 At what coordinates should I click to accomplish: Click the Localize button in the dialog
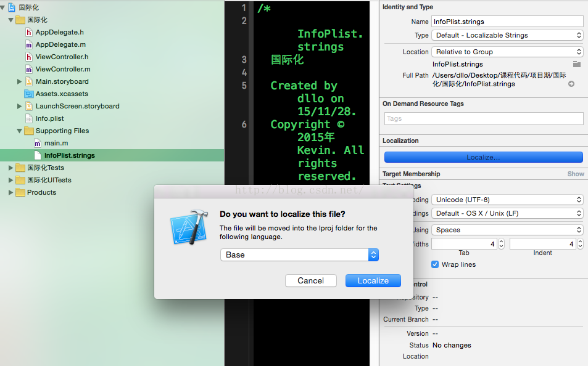click(373, 280)
